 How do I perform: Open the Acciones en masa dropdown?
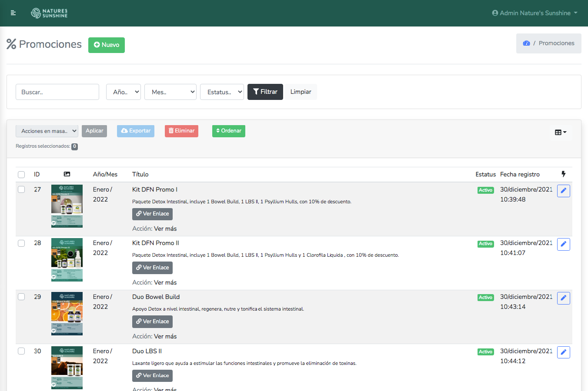click(47, 131)
